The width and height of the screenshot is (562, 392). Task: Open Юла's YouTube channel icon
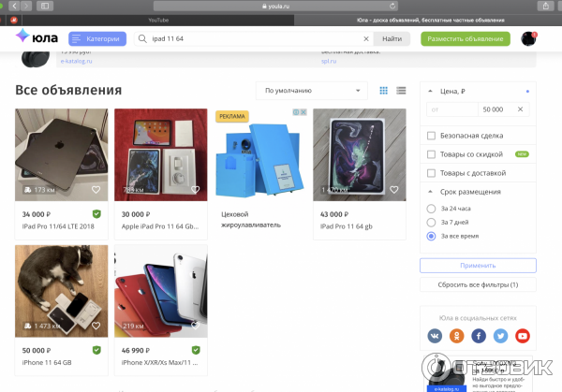[x=523, y=336]
